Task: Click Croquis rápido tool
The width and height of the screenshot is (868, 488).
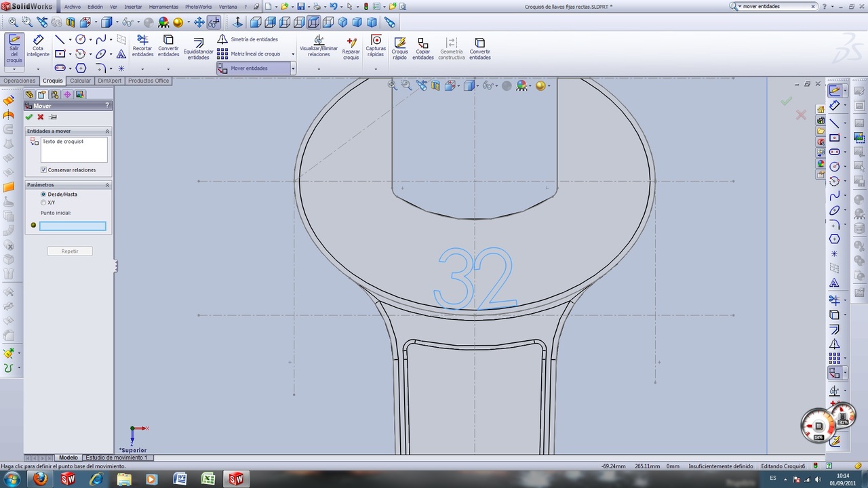Action: click(x=399, y=49)
